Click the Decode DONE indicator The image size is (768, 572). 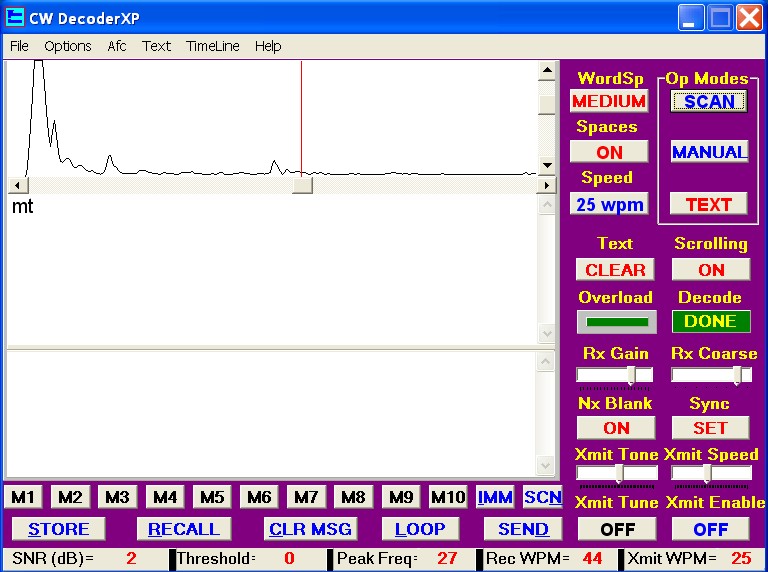(711, 321)
